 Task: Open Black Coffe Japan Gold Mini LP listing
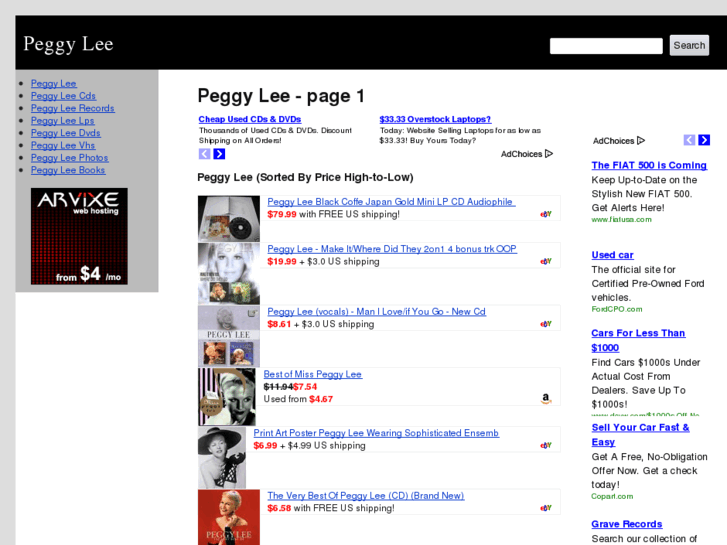point(391,202)
